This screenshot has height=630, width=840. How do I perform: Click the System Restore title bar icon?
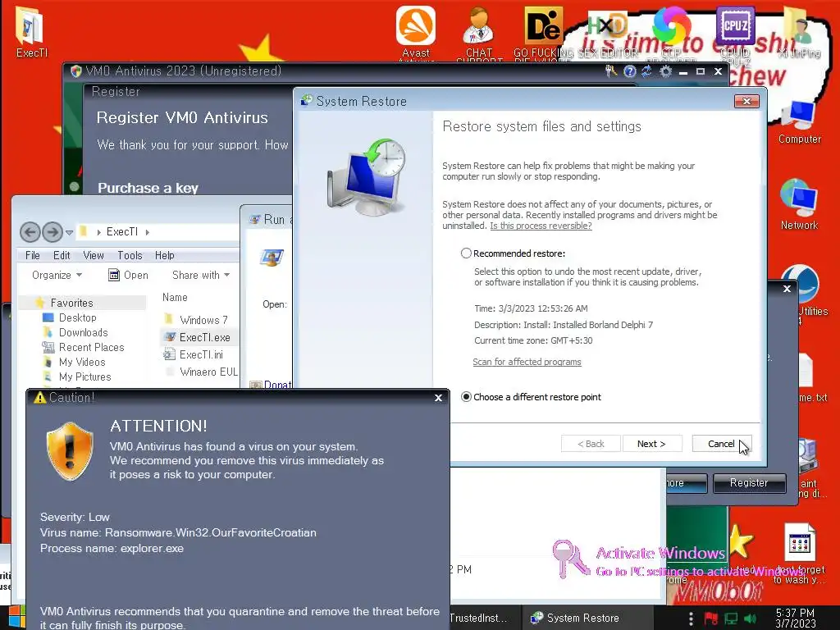307,101
